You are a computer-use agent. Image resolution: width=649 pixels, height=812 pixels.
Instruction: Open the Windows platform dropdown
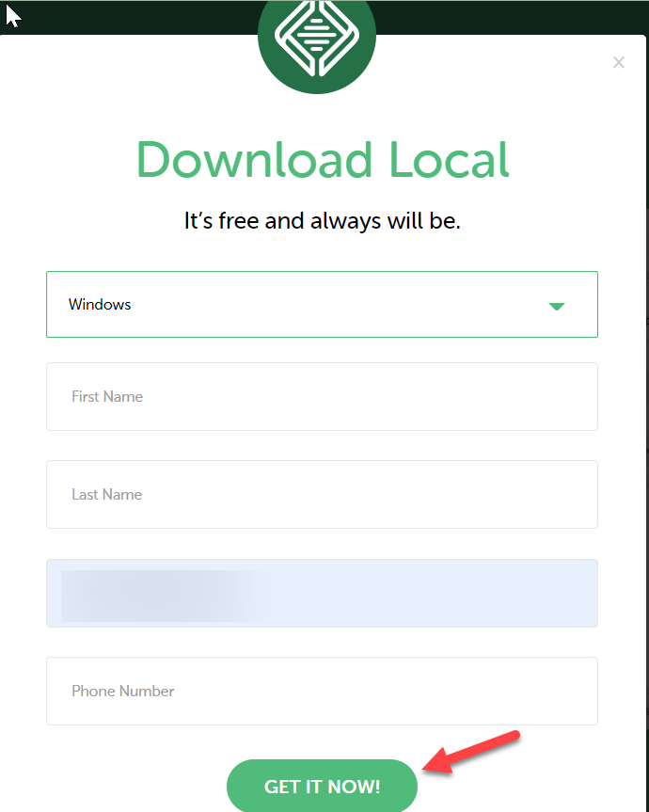coord(322,305)
